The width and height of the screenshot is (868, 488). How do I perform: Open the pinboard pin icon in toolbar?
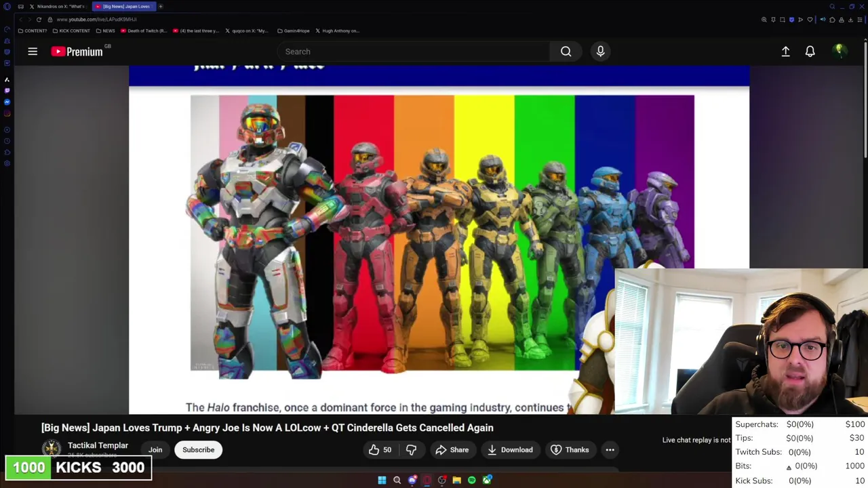773,19
